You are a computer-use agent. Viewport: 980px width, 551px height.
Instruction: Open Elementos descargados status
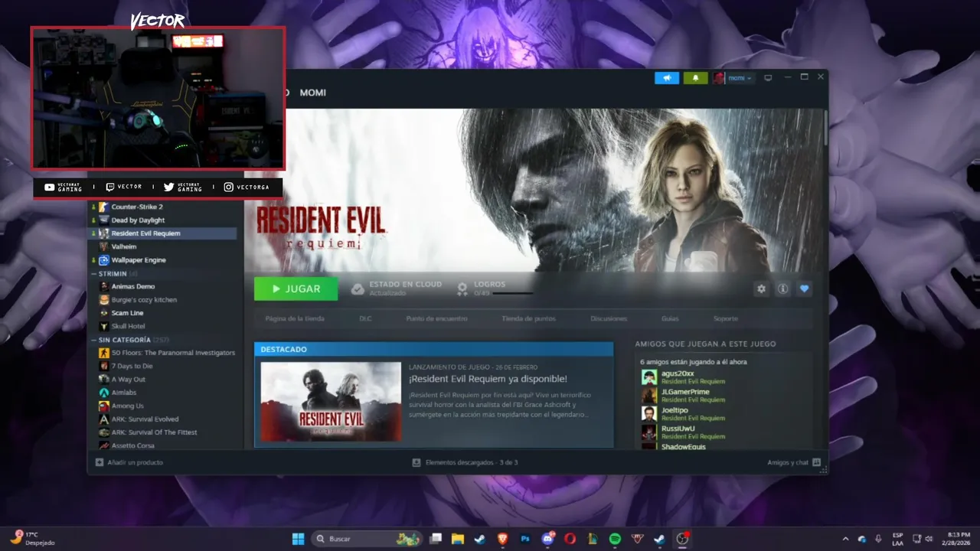tap(472, 462)
